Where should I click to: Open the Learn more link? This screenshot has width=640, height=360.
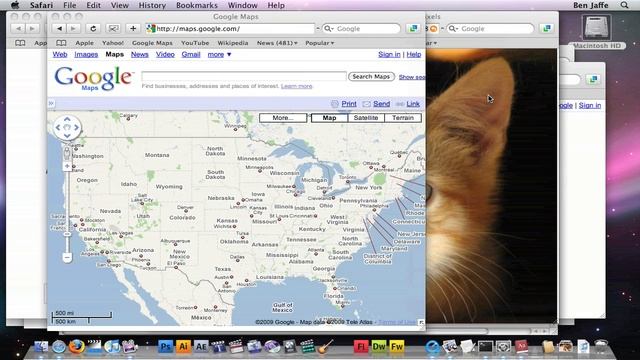point(297,86)
